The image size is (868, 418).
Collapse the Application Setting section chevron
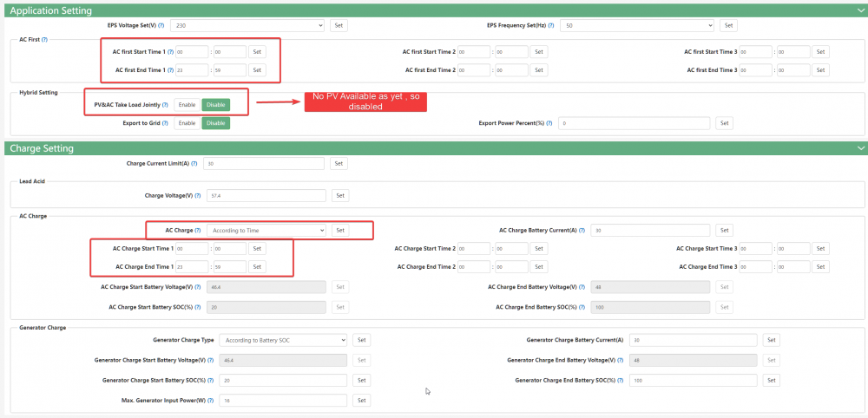tap(860, 10)
